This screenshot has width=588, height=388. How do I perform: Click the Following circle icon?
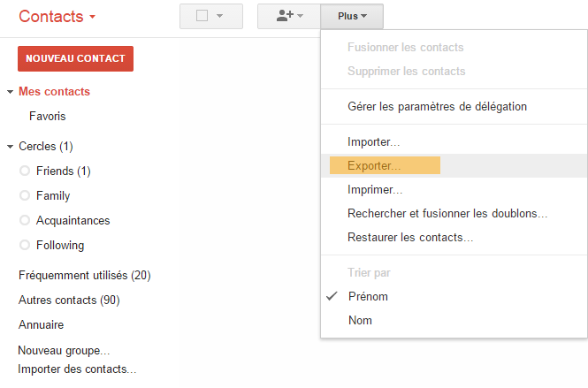coord(25,246)
